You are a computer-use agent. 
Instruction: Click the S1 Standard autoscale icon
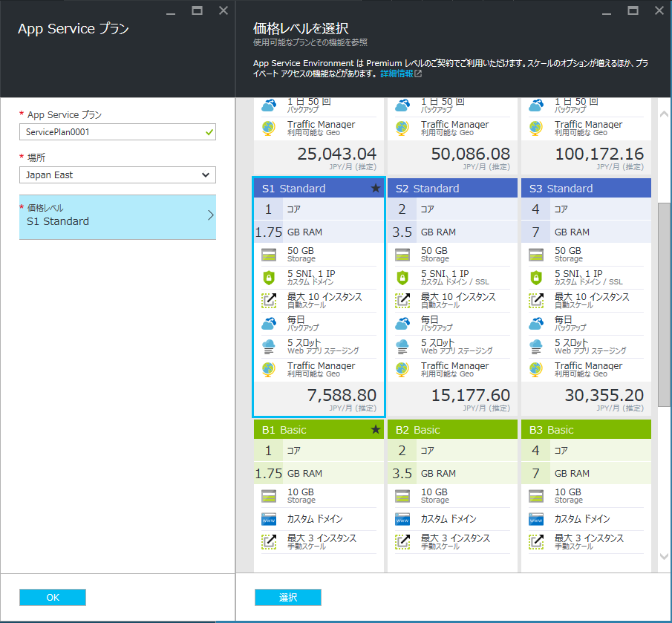click(x=269, y=300)
